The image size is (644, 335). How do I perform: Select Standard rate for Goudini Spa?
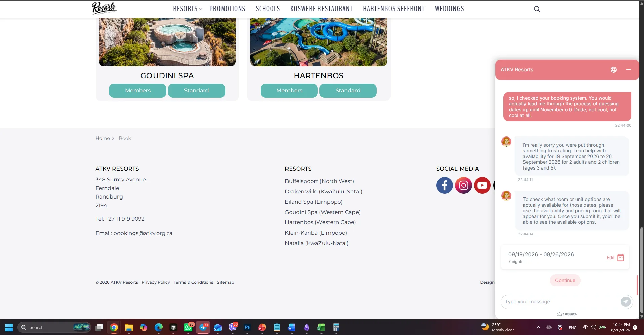[197, 91]
